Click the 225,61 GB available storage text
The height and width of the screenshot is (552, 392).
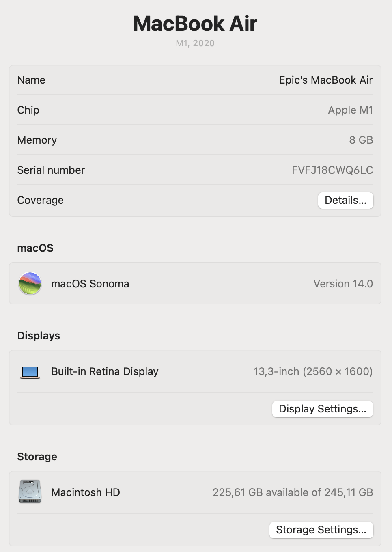click(293, 492)
